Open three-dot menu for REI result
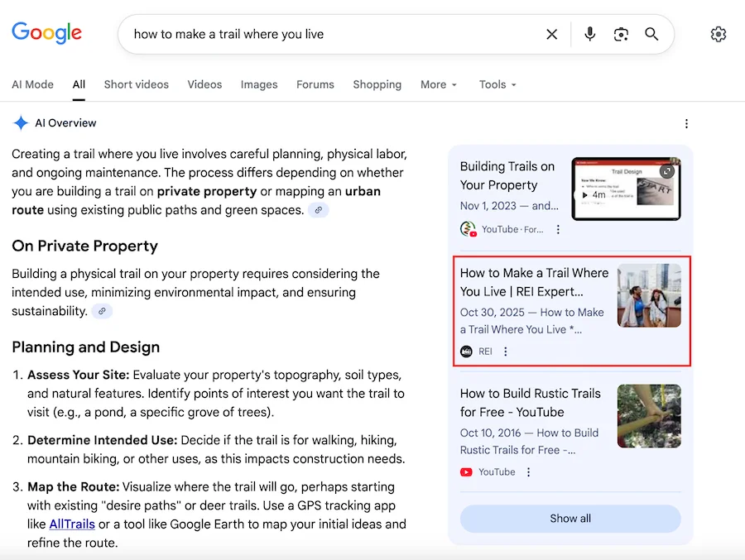 [x=506, y=352]
